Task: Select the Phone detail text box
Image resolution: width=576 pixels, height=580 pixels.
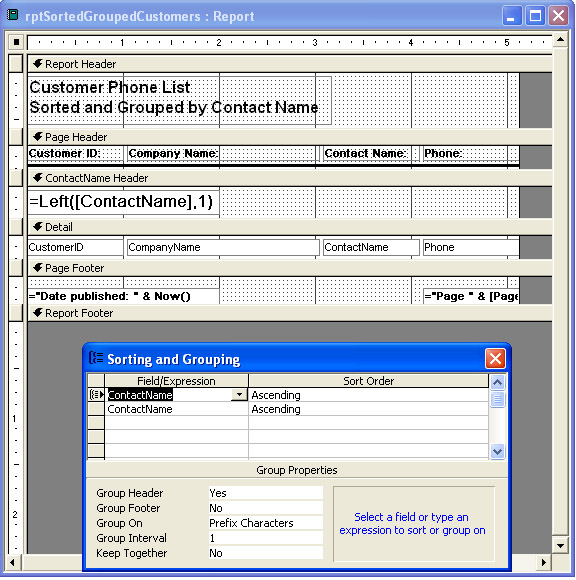Action: point(471,247)
